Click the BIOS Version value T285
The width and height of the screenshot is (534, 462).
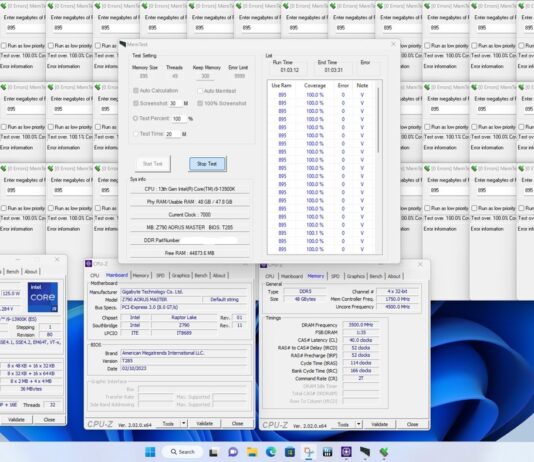coord(184,361)
